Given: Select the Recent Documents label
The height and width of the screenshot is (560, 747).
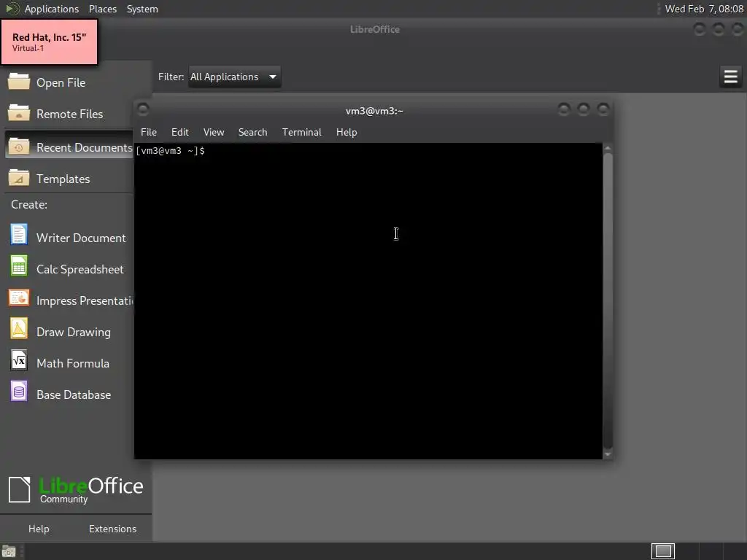Looking at the screenshot, I should point(85,147).
